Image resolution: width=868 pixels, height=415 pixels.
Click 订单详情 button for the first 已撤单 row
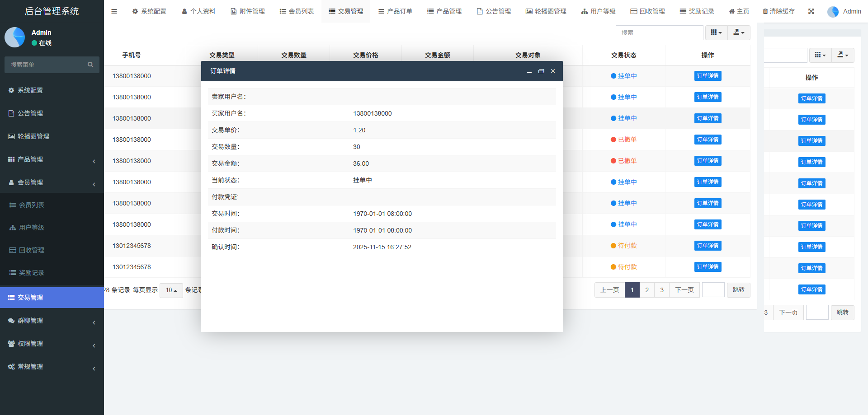coord(708,140)
